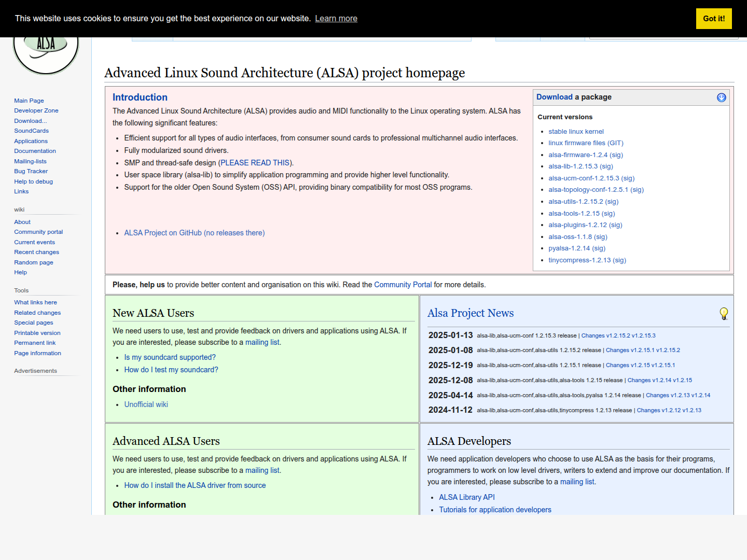The width and height of the screenshot is (747, 560).
Task: Open Current events in the sidebar
Action: (x=35, y=242)
